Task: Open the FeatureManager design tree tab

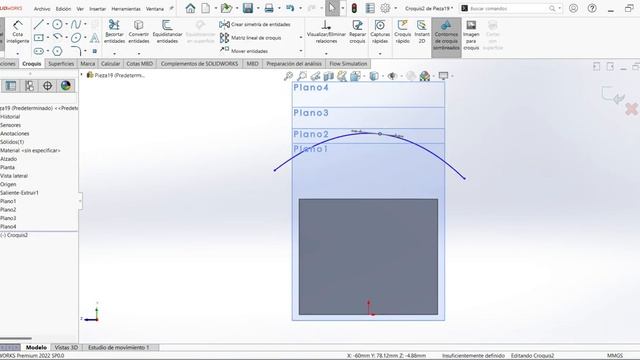Action: click(11, 86)
